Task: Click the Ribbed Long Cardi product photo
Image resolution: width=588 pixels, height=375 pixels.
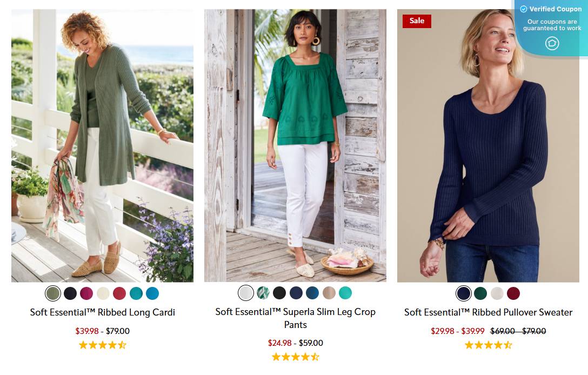Action: 102,146
